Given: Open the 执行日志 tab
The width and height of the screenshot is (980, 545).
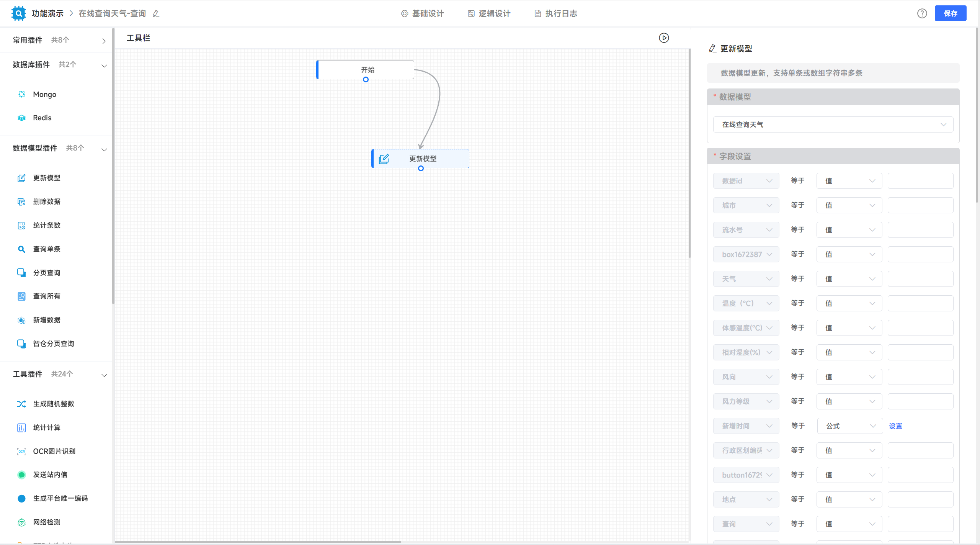Looking at the screenshot, I should tap(556, 13).
